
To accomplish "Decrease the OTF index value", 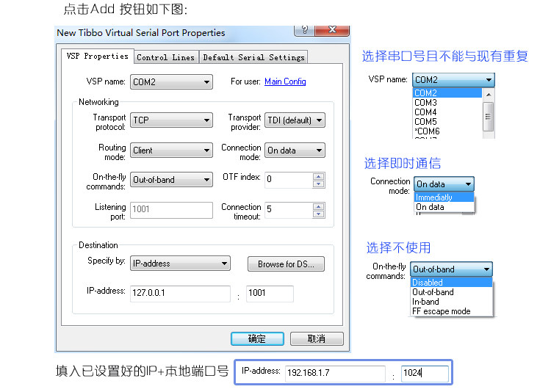I will point(318,184).
